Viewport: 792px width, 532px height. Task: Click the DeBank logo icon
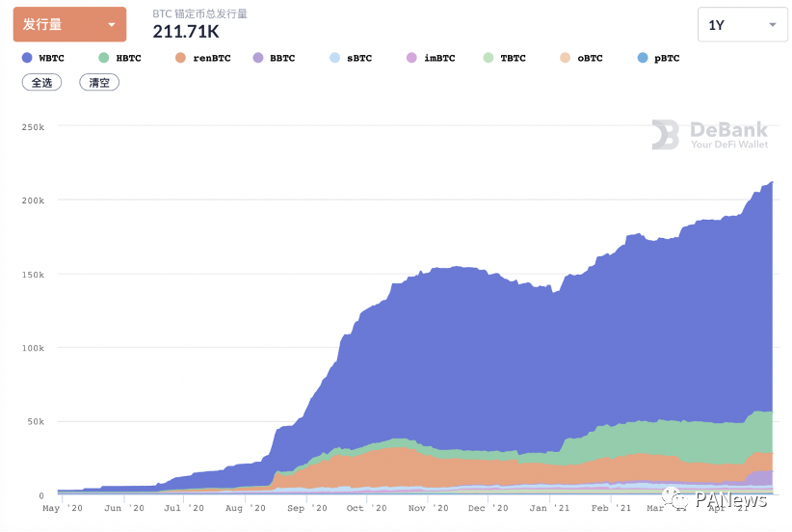(665, 135)
